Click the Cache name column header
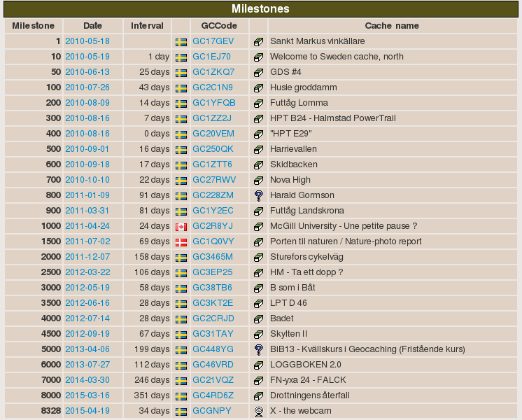Image resolution: width=522 pixels, height=420 pixels. 392,26
